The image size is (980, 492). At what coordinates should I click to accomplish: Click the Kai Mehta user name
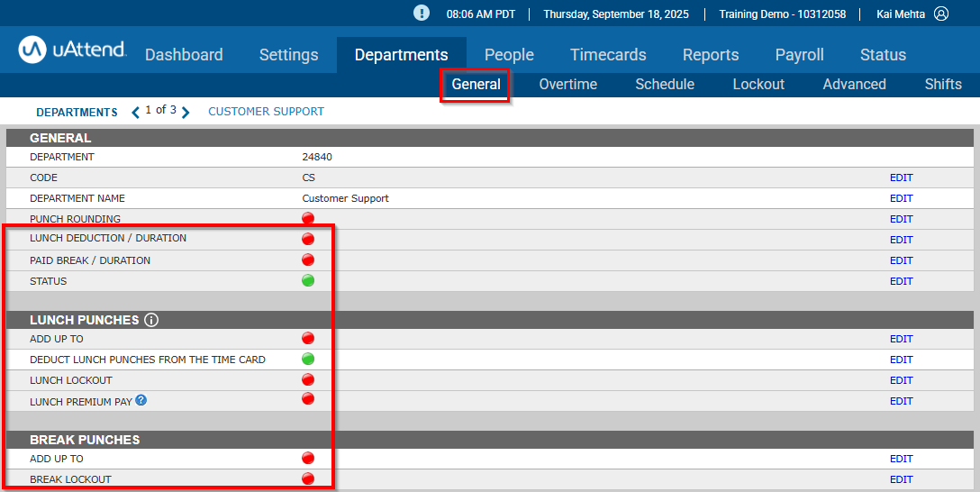[x=901, y=14]
